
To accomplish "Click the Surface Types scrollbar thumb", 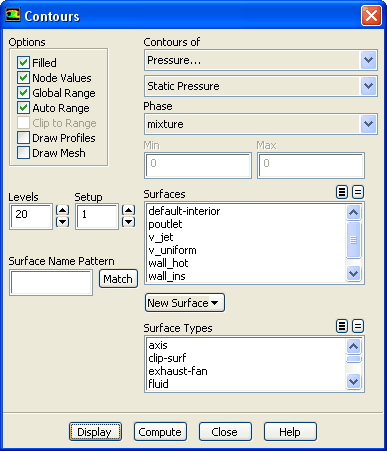I will coord(353,359).
